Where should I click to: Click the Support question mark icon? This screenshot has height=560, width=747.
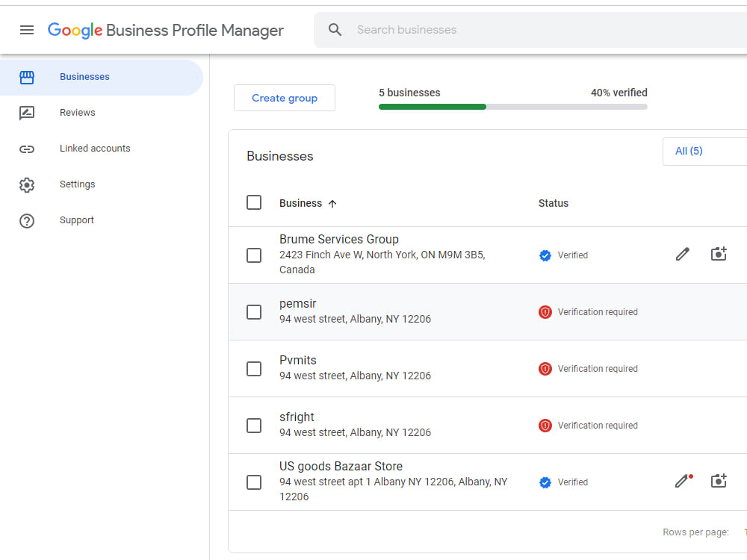tap(27, 221)
